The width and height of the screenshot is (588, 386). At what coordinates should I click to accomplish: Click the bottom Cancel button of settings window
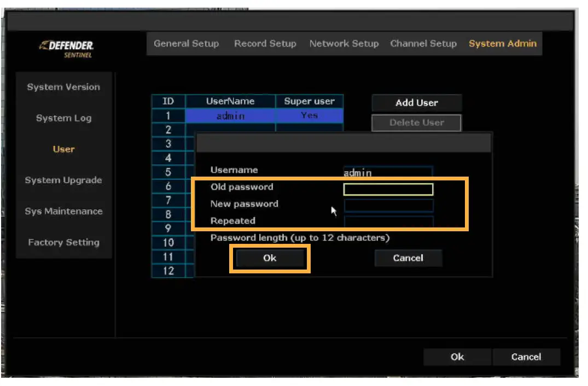point(526,357)
